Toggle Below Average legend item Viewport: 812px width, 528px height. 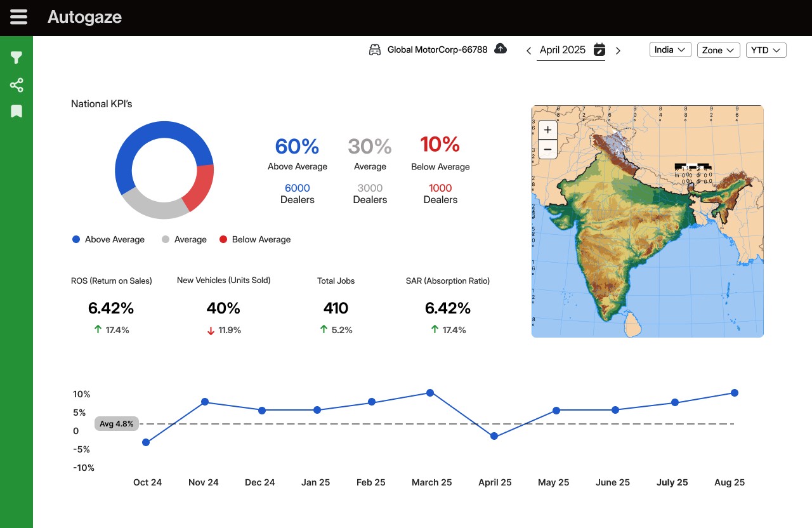click(x=255, y=239)
